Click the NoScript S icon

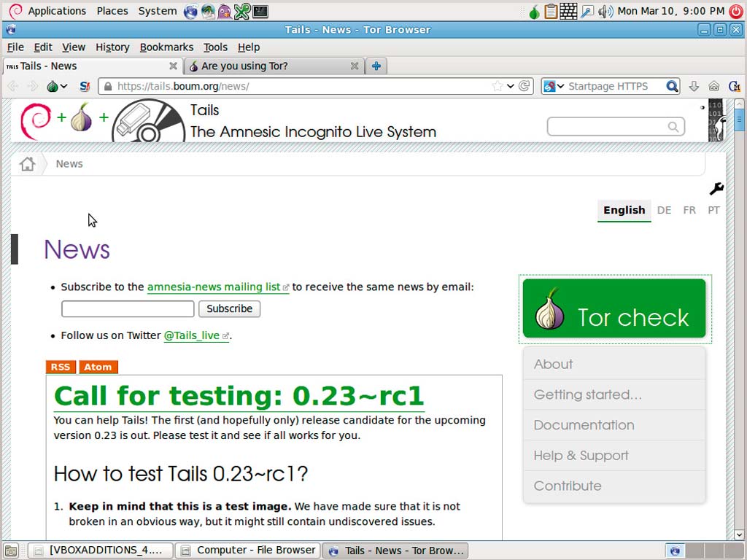click(x=85, y=86)
